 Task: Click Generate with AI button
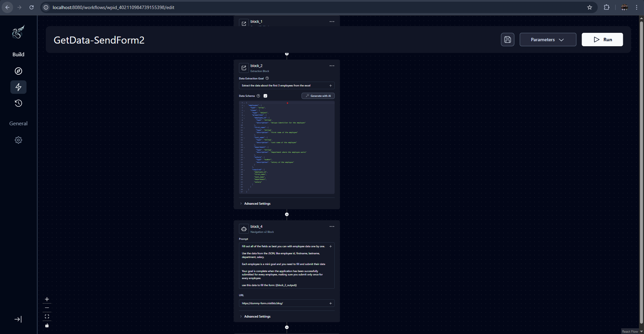pos(318,96)
